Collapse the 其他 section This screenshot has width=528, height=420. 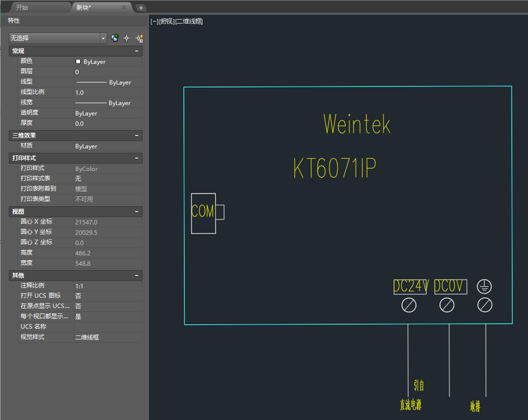pos(137,275)
